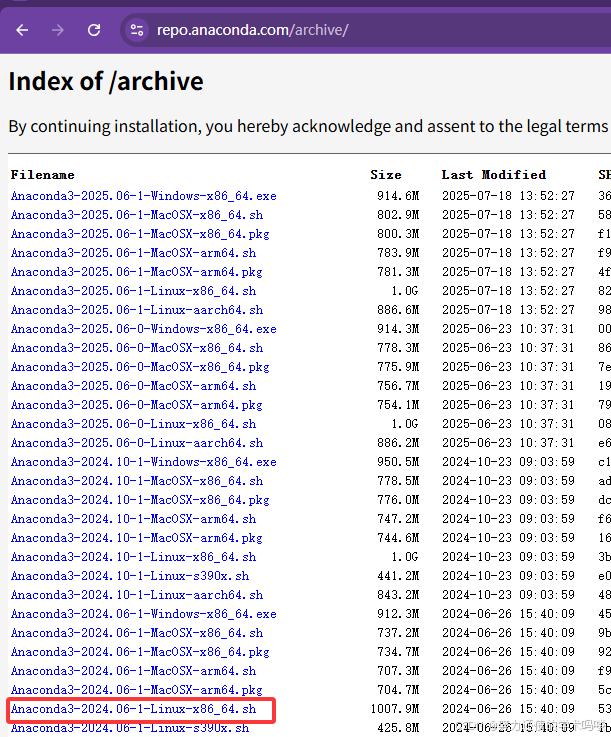This screenshot has width=611, height=737.
Task: Click Anaconda3-2025.06-1-MacOSX-x86_64.pkg link
Action: pyautogui.click(x=140, y=234)
